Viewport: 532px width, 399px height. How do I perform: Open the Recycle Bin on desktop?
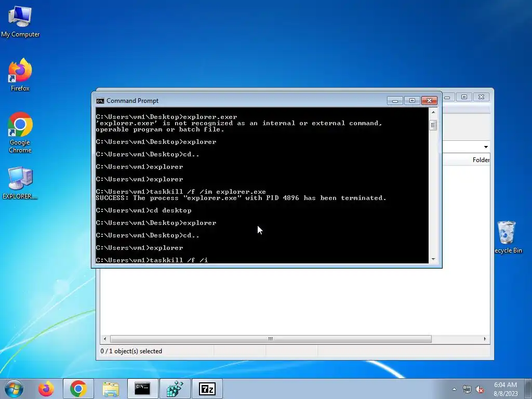pyautogui.click(x=508, y=237)
